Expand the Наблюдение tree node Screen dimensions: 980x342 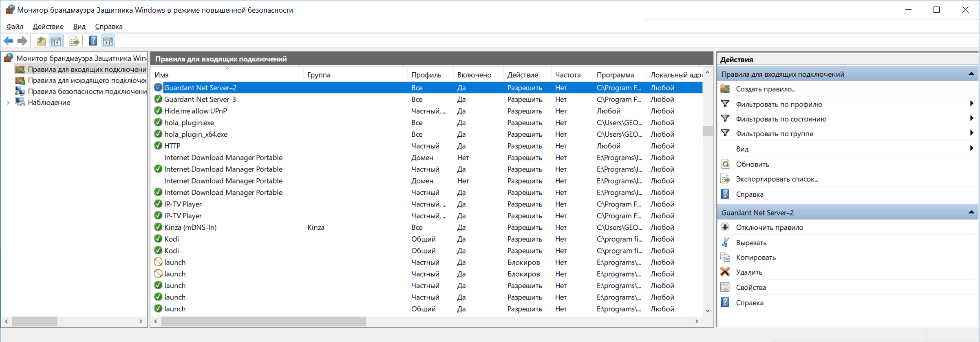8,102
